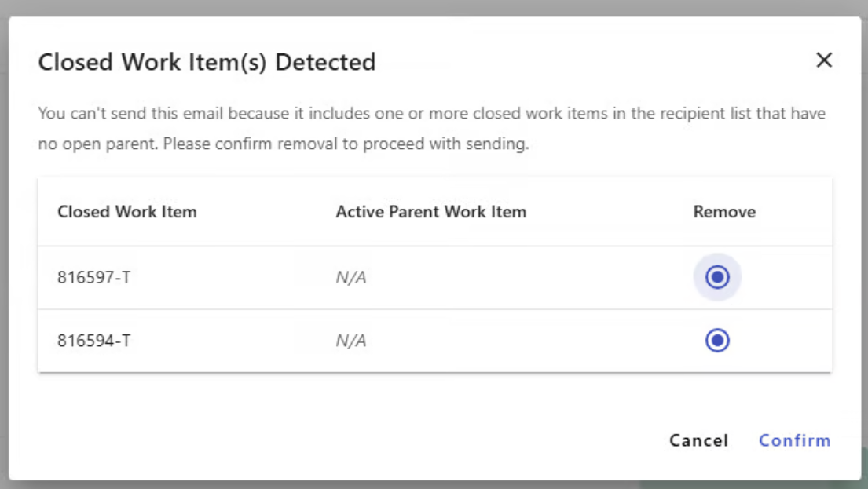The width and height of the screenshot is (868, 489).
Task: Confirm removal of closed work items
Action: [794, 440]
